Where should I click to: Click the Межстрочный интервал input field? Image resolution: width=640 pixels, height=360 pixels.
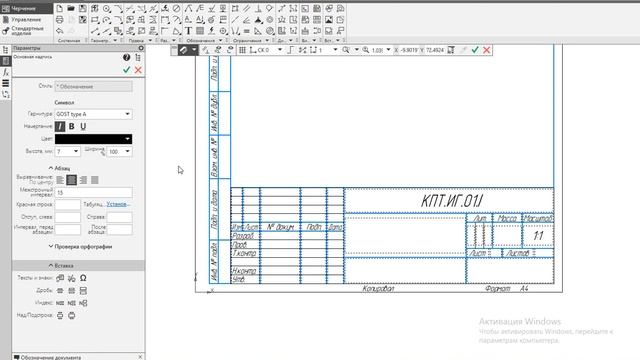pyautogui.click(x=93, y=192)
